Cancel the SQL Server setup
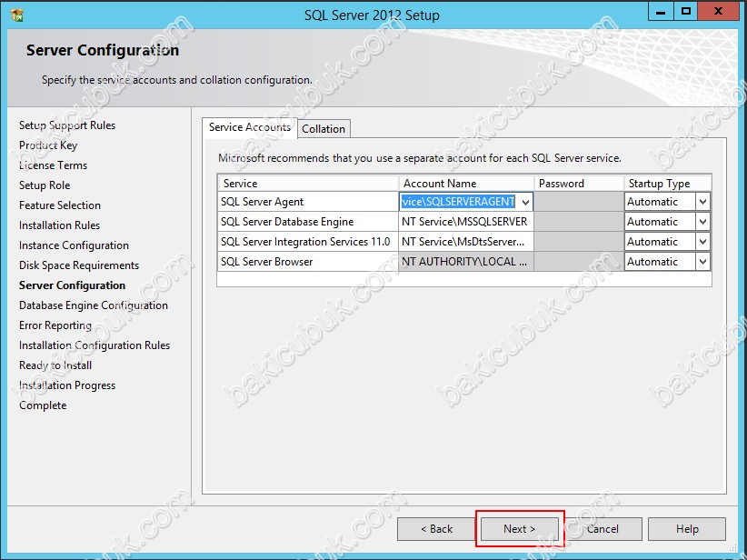Image resolution: width=747 pixels, height=560 pixels. tap(603, 529)
